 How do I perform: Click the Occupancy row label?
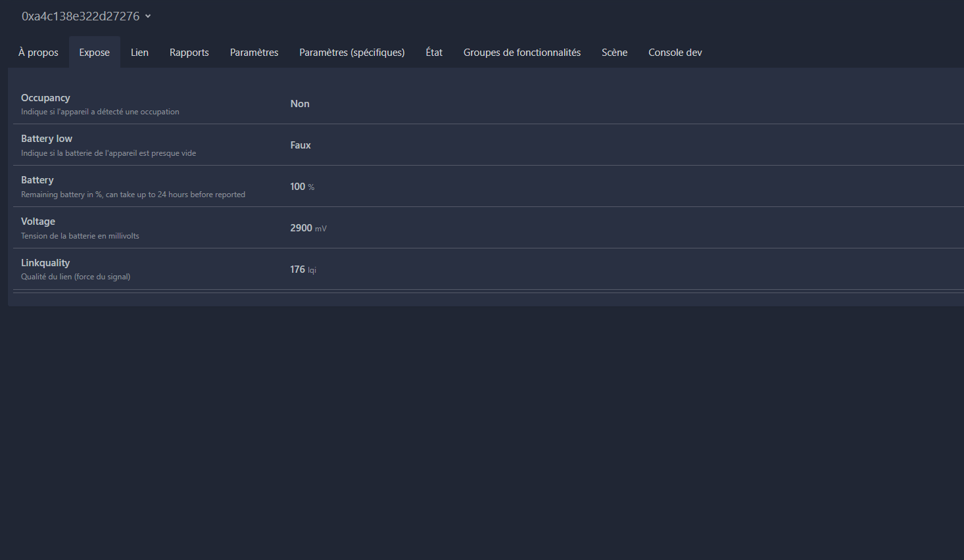[x=45, y=98]
